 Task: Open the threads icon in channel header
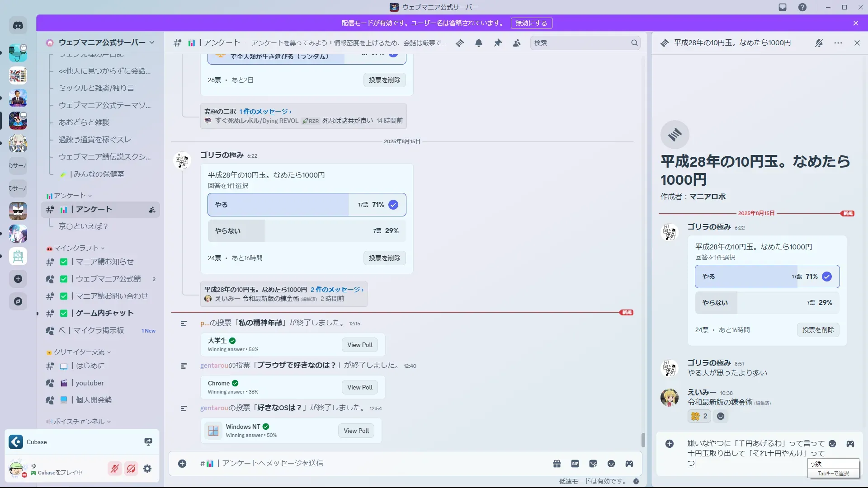[x=460, y=43]
